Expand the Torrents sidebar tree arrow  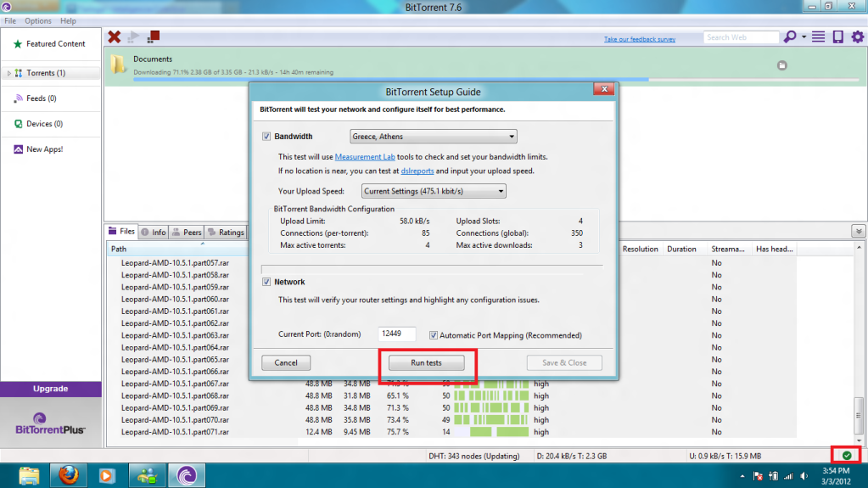click(8, 73)
